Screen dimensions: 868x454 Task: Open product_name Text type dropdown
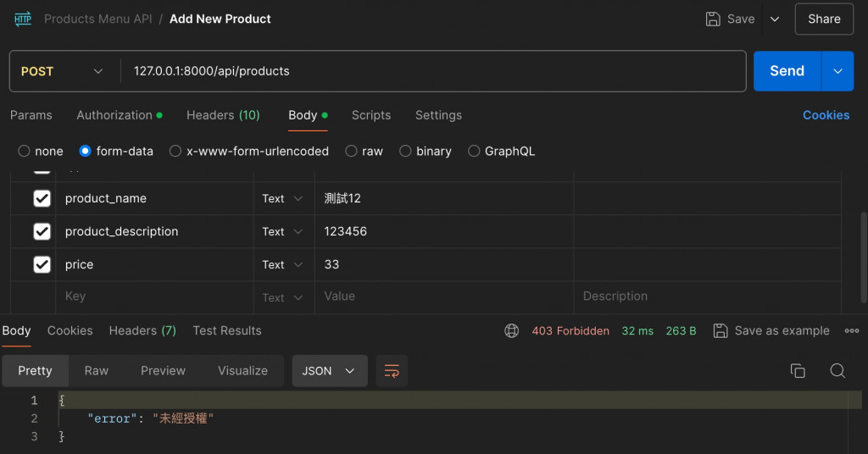coord(282,198)
